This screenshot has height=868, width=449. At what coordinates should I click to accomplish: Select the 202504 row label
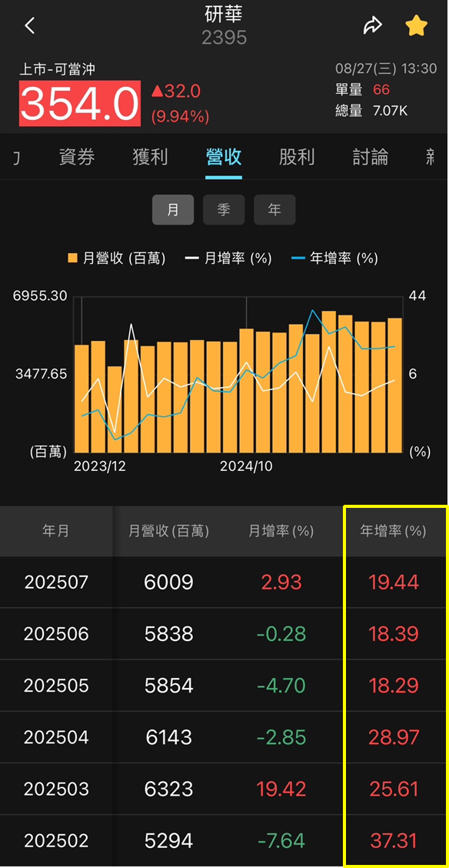click(x=56, y=737)
